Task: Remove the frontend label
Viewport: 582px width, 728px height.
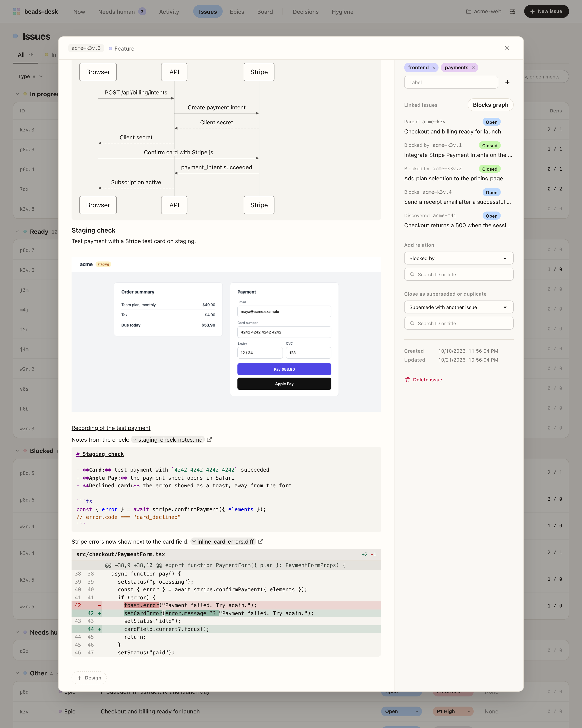Action: point(433,68)
